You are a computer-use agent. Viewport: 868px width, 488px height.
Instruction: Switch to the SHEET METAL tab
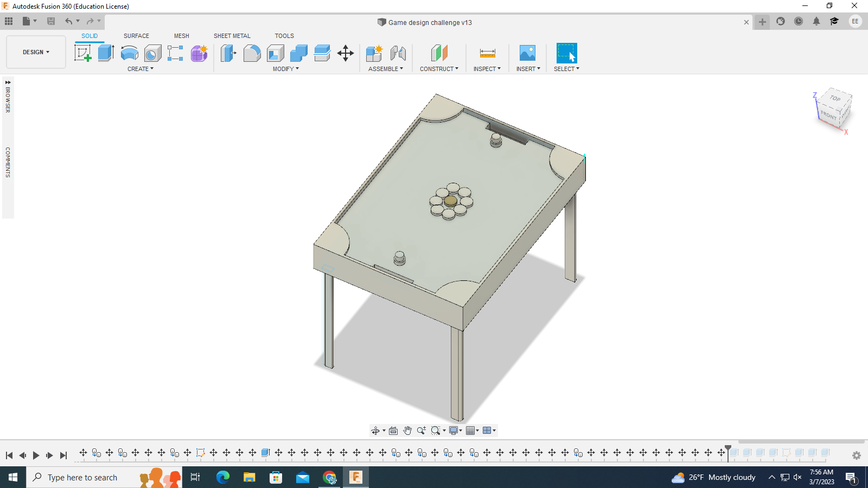[x=232, y=36]
